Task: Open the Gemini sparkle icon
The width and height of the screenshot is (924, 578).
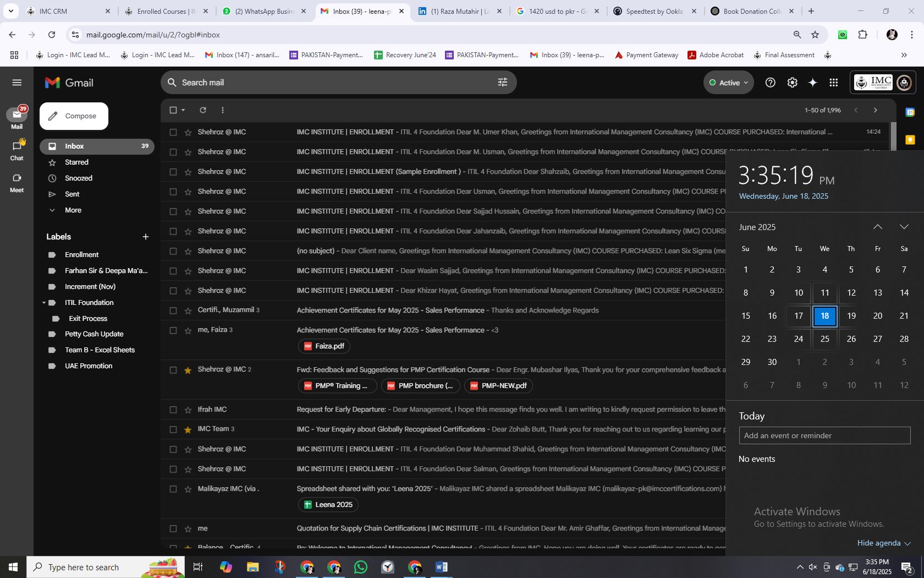Action: (x=812, y=83)
